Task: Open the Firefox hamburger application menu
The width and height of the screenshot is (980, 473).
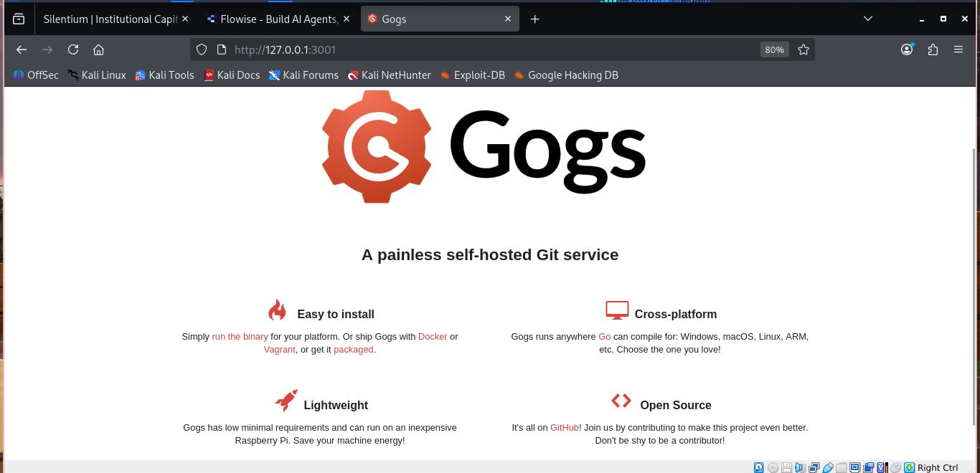Action: [x=958, y=49]
